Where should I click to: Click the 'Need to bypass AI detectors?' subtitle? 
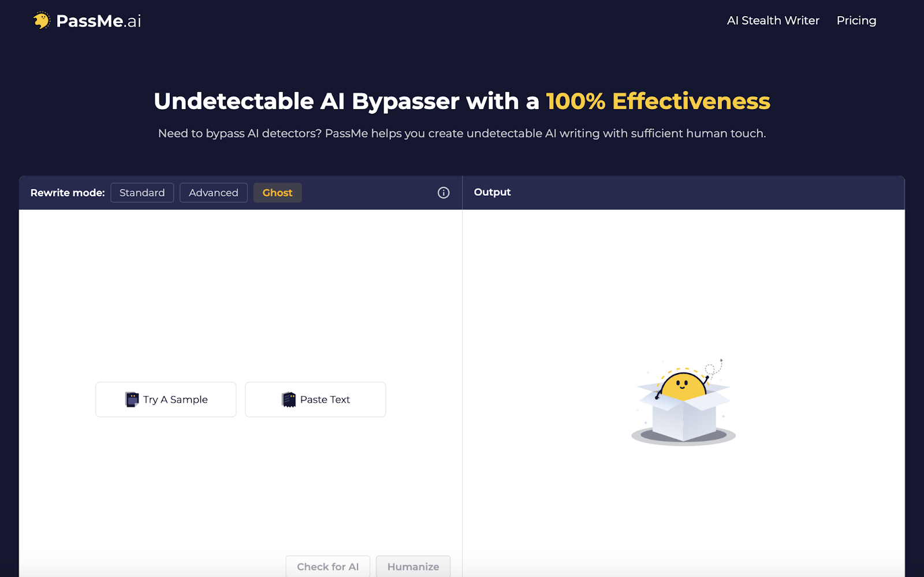click(461, 133)
